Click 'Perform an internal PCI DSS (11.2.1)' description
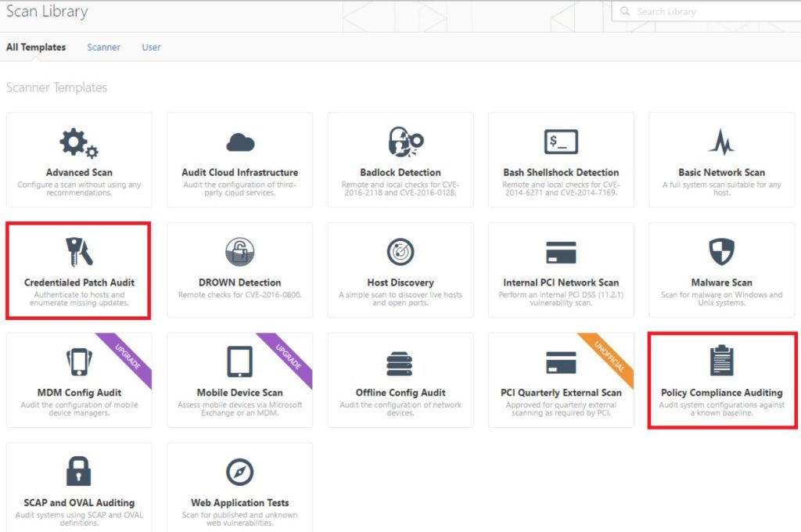Image resolution: width=801 pixels, height=532 pixels. [x=561, y=298]
